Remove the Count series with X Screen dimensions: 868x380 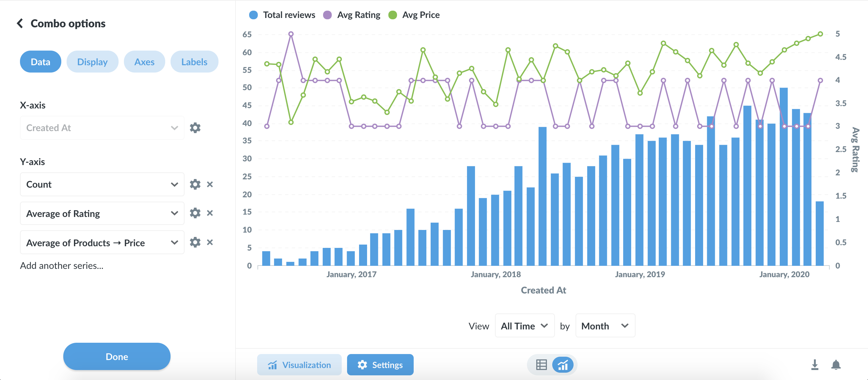(210, 184)
